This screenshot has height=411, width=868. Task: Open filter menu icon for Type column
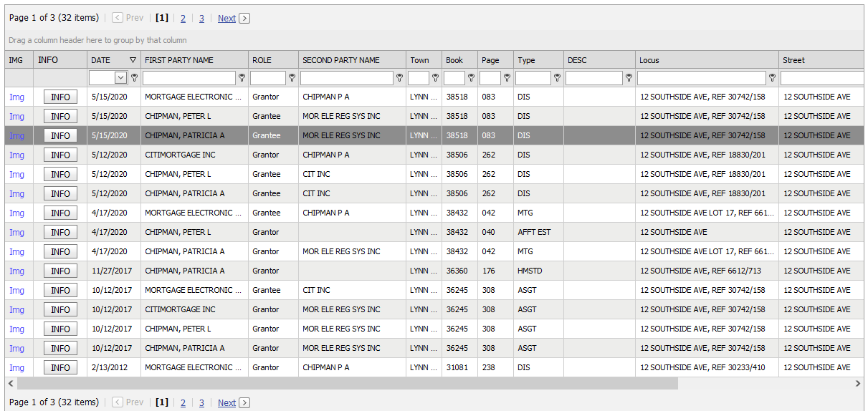[557, 78]
